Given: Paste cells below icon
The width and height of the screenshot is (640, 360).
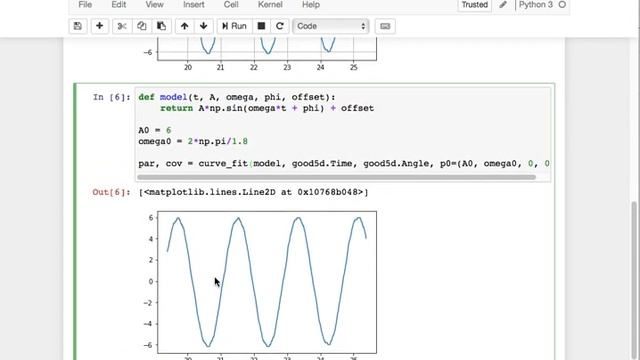Looking at the screenshot, I should coord(161,26).
